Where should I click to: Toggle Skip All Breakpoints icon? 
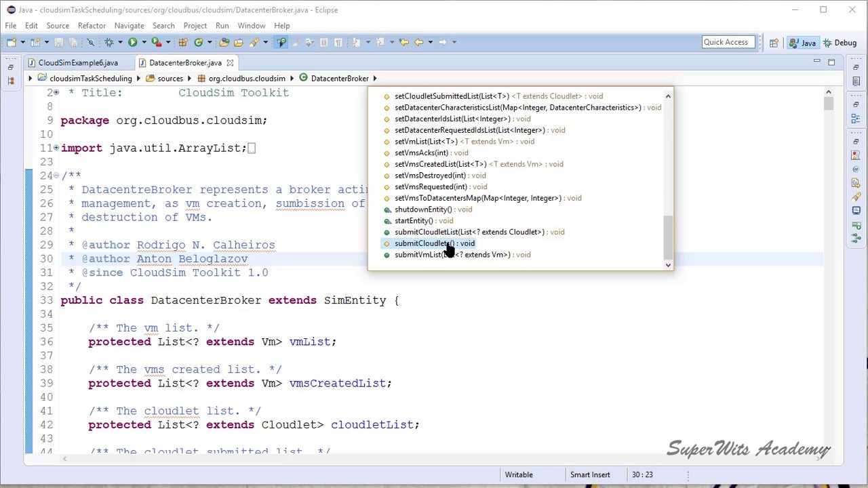[x=91, y=42]
